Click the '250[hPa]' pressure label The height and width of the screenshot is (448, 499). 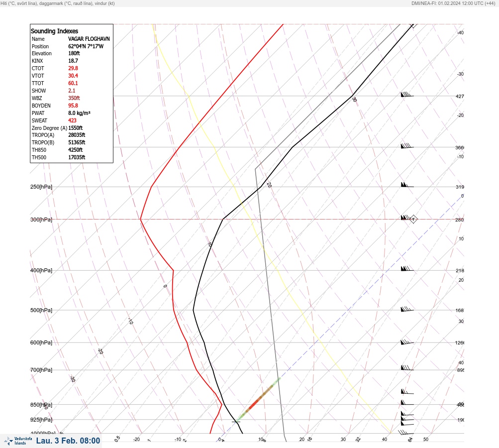[x=41, y=187]
